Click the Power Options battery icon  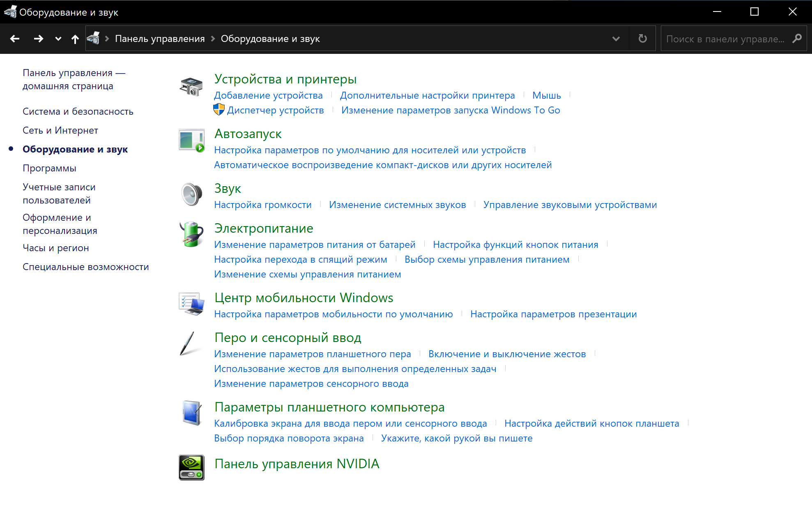coord(191,234)
